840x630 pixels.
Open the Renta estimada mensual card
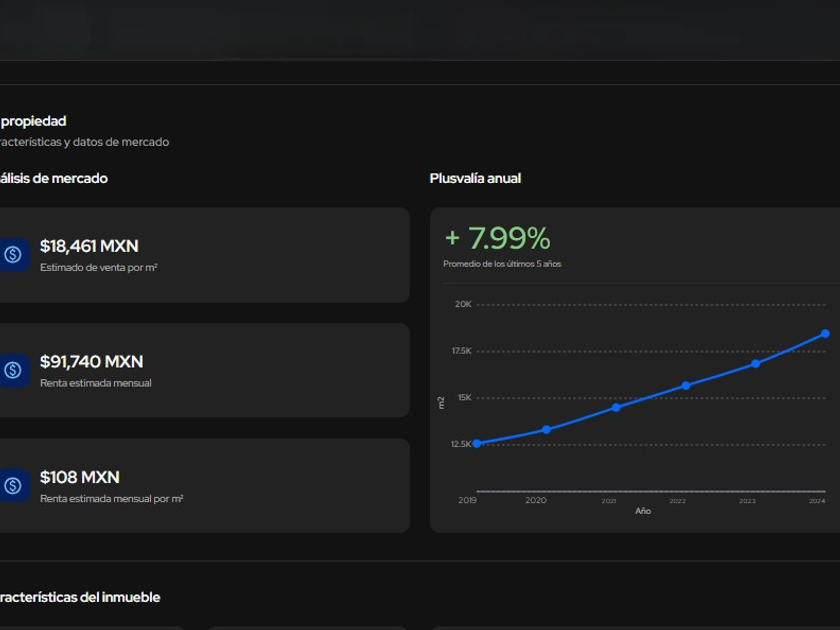coord(205,370)
